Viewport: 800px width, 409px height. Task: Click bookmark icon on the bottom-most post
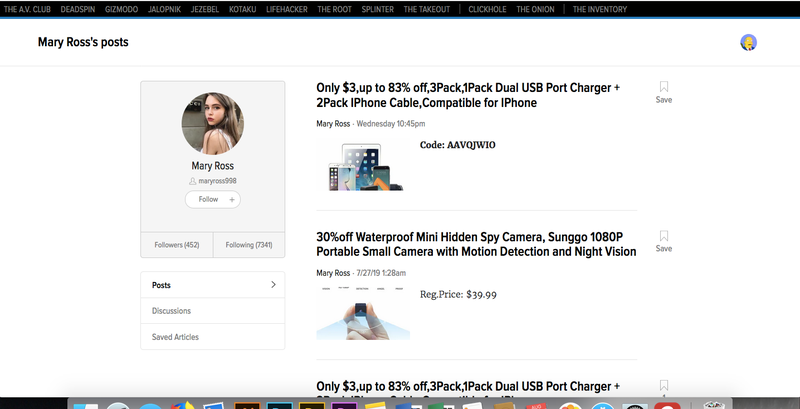[664, 386]
